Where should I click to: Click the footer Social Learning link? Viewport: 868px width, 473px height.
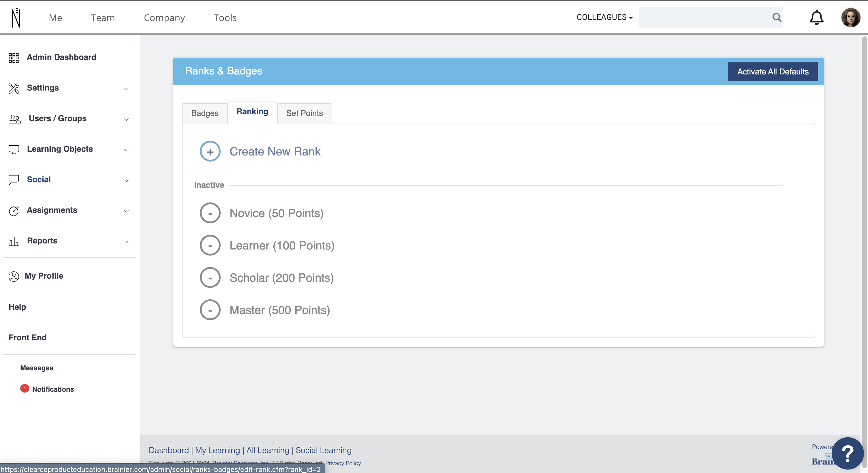(324, 451)
